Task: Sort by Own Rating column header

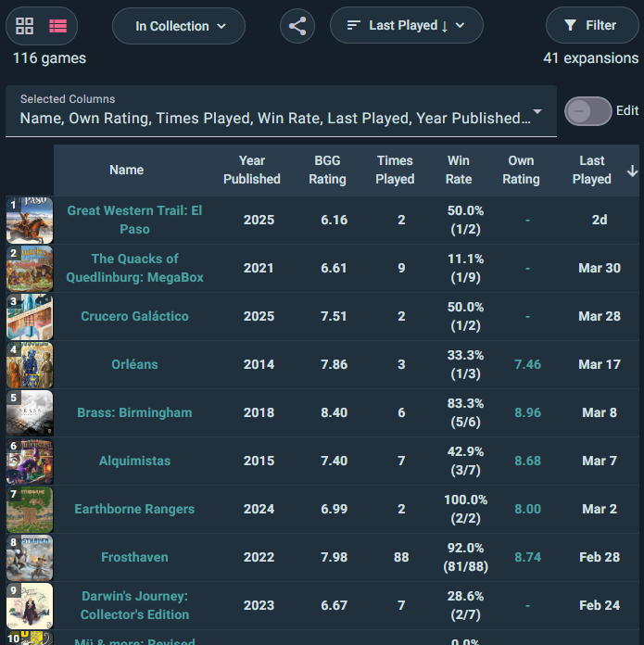Action: [x=521, y=170]
